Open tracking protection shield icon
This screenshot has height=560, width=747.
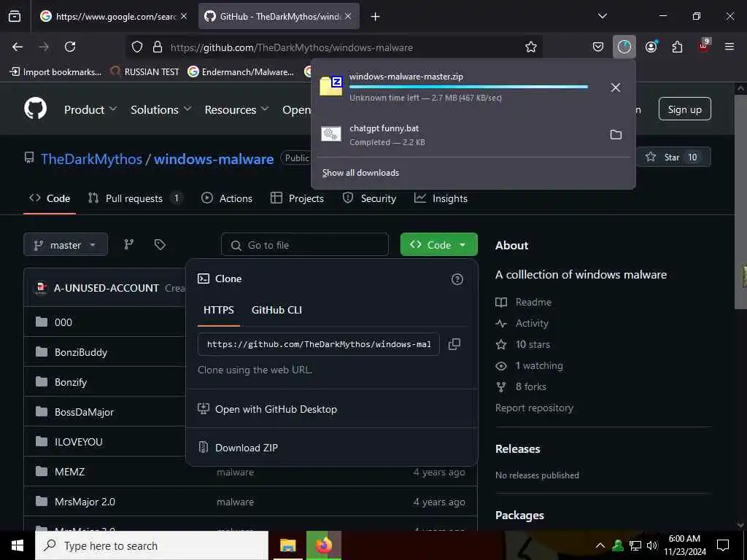(137, 47)
